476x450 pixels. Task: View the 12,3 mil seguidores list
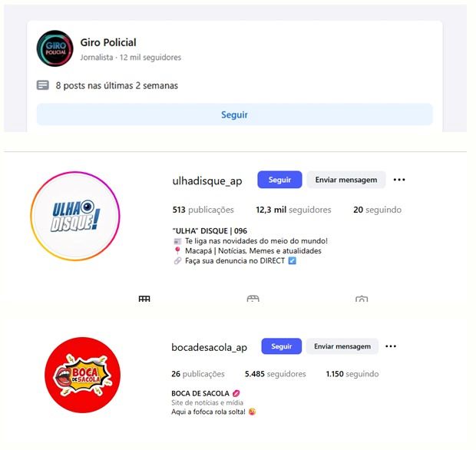(x=293, y=210)
